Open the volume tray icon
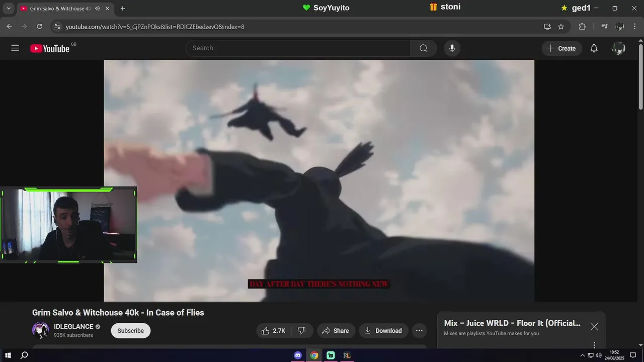 click(x=599, y=355)
